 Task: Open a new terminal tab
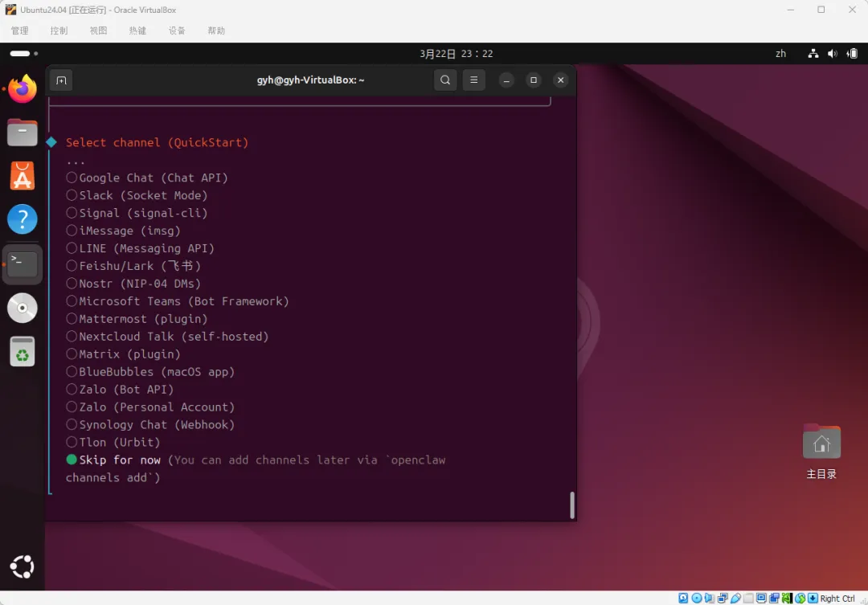point(61,80)
